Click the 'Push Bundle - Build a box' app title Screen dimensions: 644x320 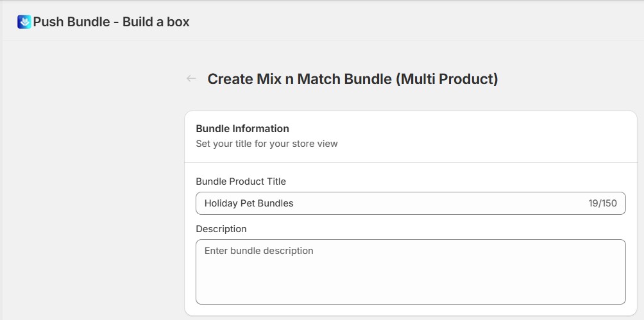[x=111, y=22]
